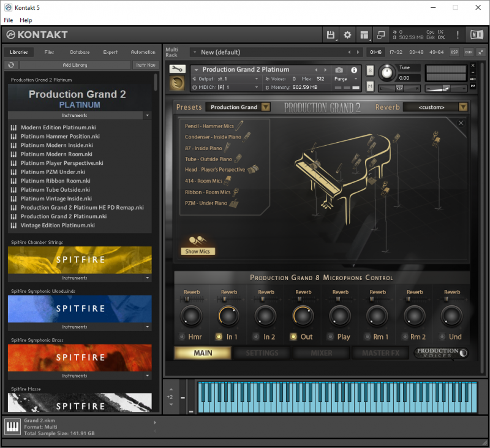Expand Spitfire Chamber Strings Instruments dropdown
The height and width of the screenshot is (448, 490).
(148, 278)
